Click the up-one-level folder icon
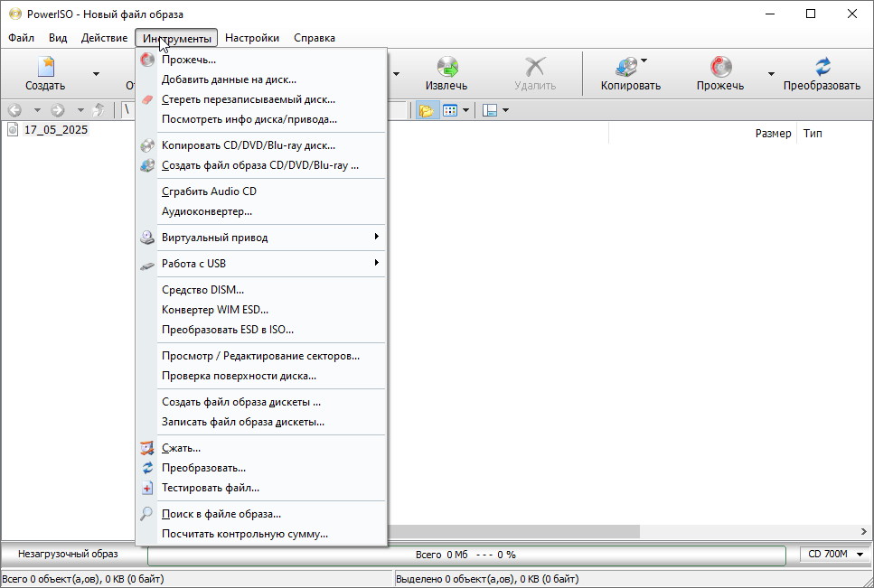Viewport: 874px width, 588px height. (99, 109)
